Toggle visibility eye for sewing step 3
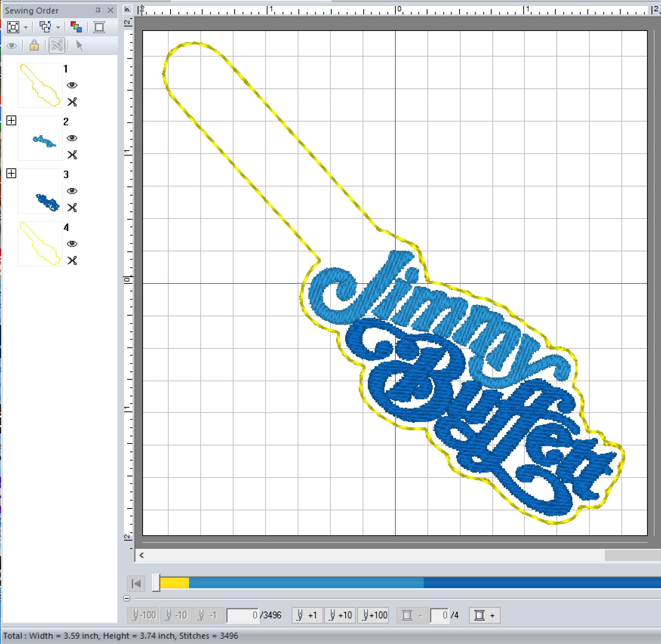 tap(72, 191)
